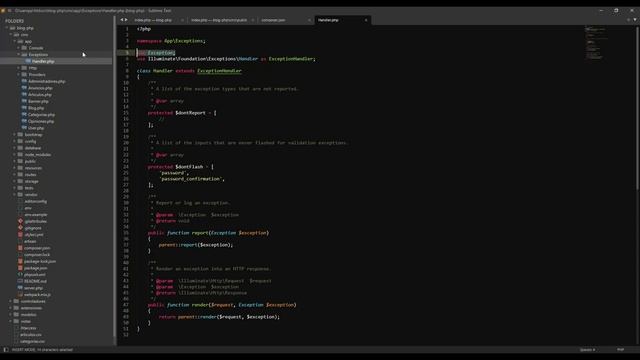Image resolution: width=640 pixels, height=360 pixels.
Task: Collapse the Exceptions folder
Action: 18,54
